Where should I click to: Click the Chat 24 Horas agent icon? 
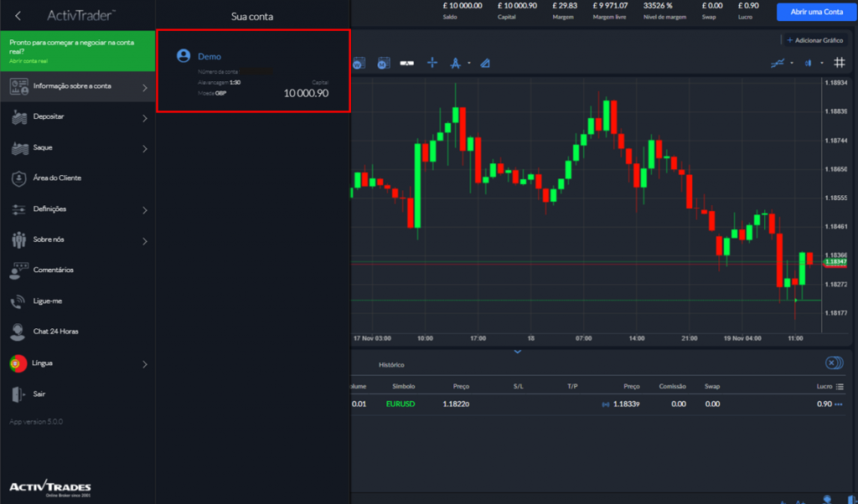tap(18, 332)
